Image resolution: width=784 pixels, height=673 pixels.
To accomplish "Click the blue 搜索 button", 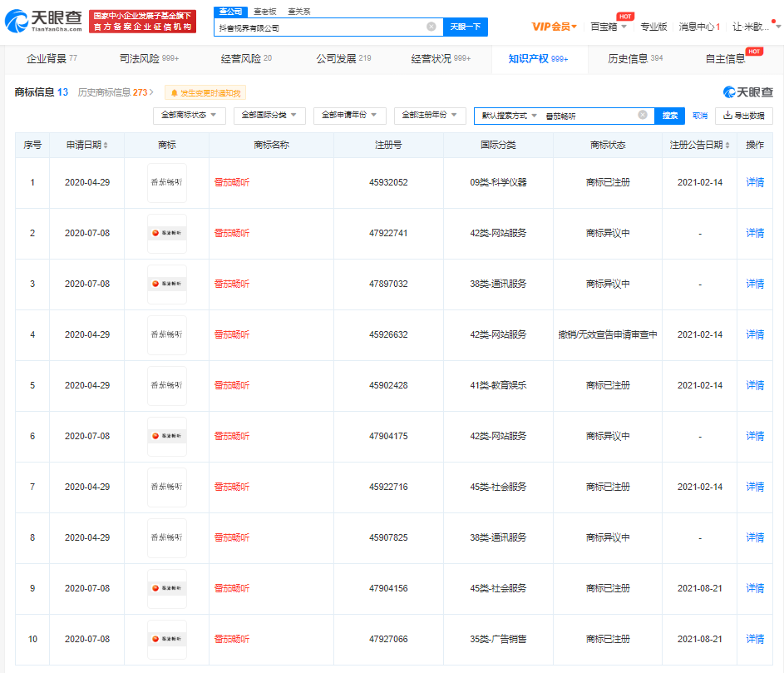I will coord(669,116).
